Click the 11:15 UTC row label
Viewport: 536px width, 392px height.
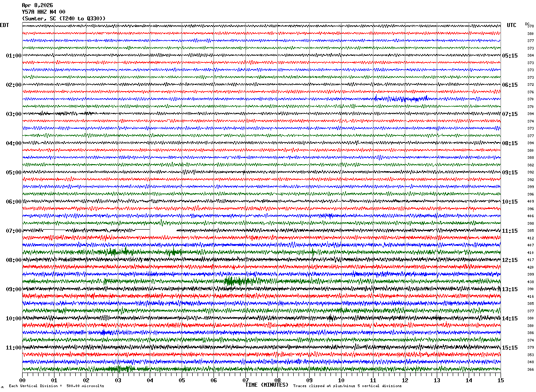[x=510, y=231]
